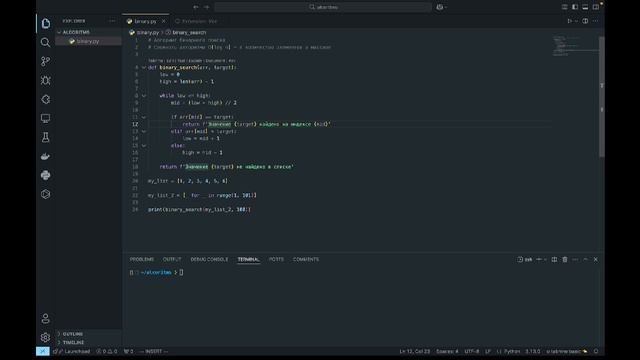Open the Source Control view
640x360 pixels.
(x=45, y=61)
